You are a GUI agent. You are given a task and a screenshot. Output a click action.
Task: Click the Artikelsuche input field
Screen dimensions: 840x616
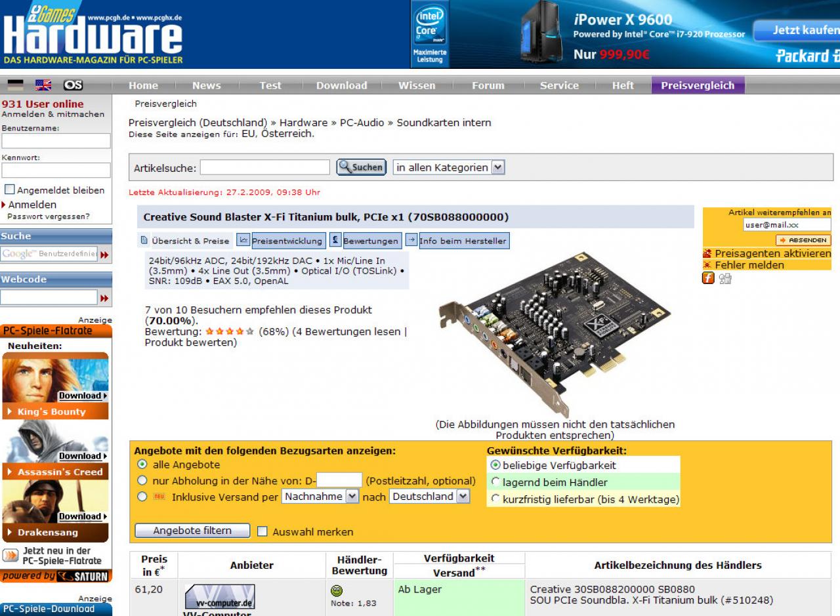265,167
